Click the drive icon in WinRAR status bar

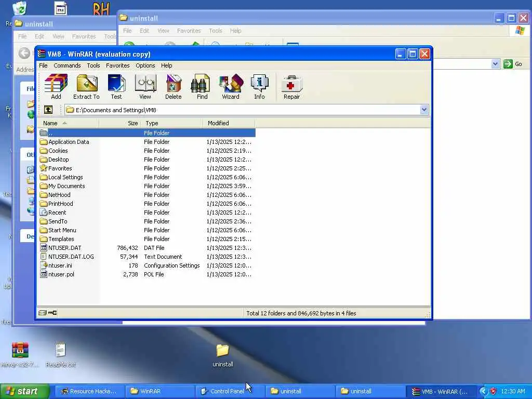[x=42, y=313]
